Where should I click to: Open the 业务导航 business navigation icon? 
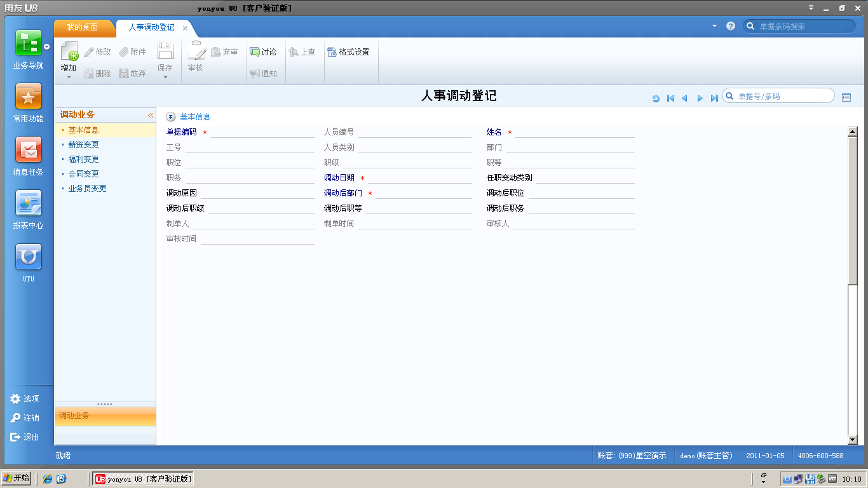point(29,43)
